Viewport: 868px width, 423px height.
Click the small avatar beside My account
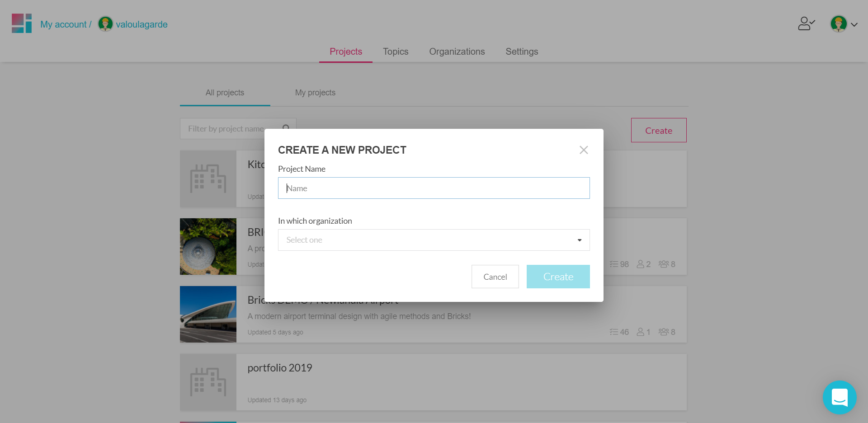coord(105,23)
